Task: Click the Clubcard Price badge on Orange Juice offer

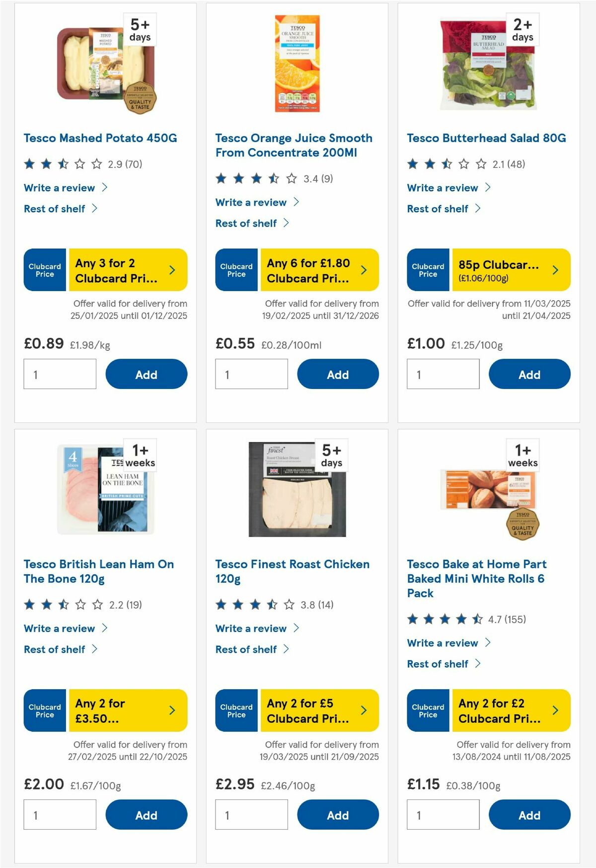Action: pos(236,270)
